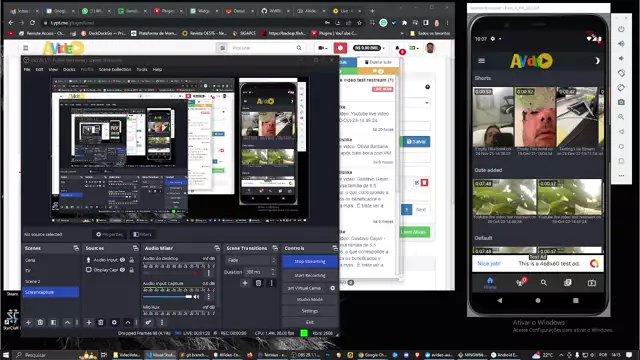Move scene up with Scenes arrow icon

tap(67, 322)
